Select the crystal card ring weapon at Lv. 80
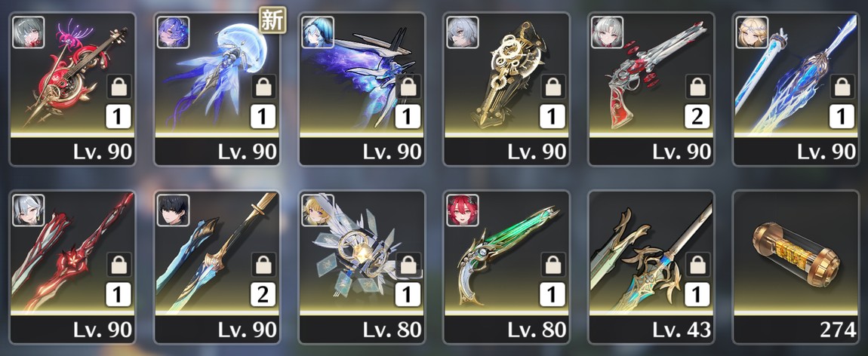Image resolution: width=868 pixels, height=356 pixels. (x=362, y=267)
